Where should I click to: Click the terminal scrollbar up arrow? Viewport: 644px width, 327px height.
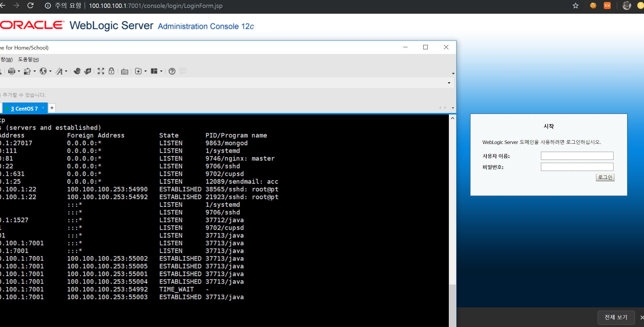click(452, 118)
